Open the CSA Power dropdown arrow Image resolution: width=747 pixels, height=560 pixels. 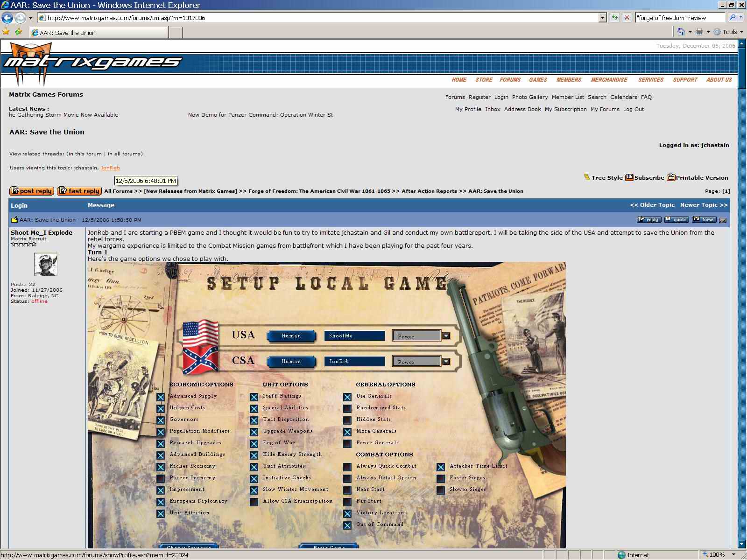446,362
